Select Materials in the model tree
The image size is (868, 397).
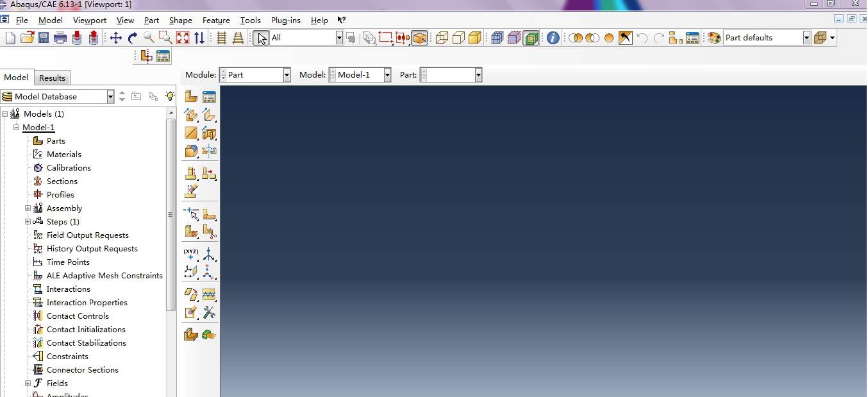pyautogui.click(x=64, y=155)
